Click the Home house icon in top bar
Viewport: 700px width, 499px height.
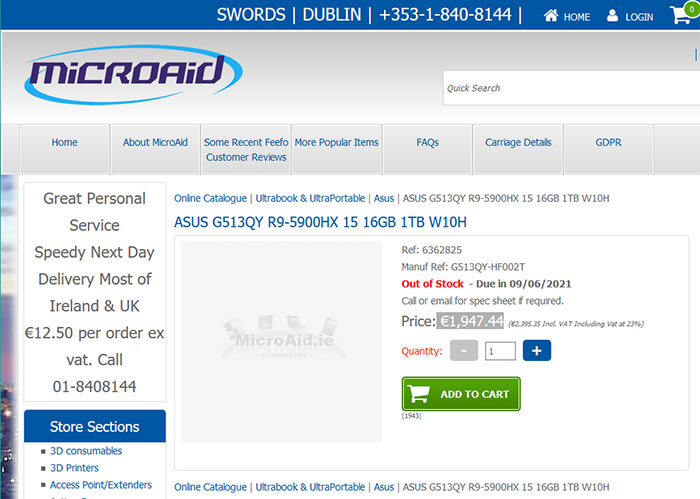click(x=551, y=16)
